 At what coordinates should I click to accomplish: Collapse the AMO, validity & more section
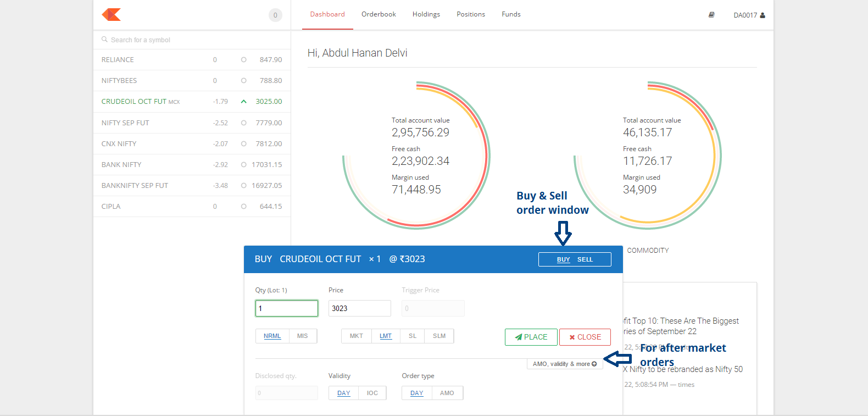point(565,364)
